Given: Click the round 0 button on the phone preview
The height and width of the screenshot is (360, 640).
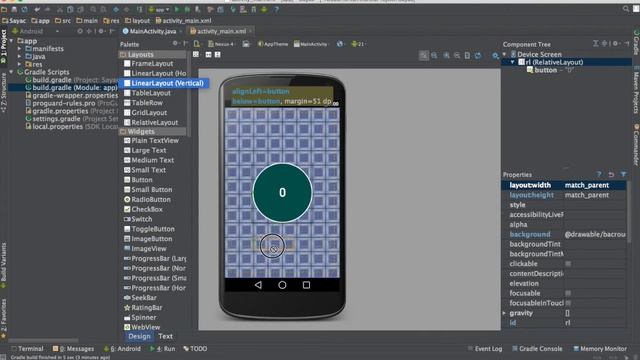Looking at the screenshot, I should 282,193.
